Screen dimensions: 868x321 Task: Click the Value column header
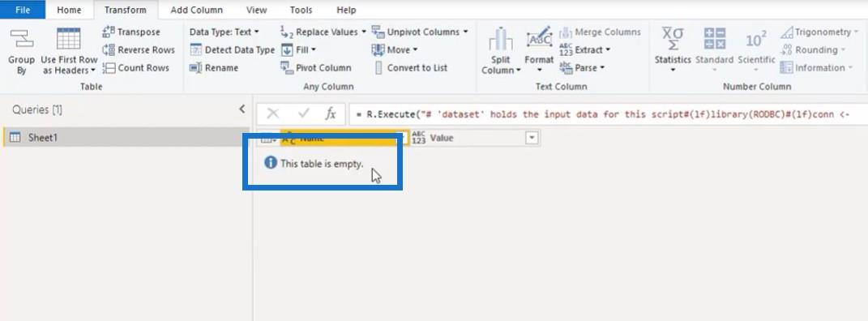point(475,139)
